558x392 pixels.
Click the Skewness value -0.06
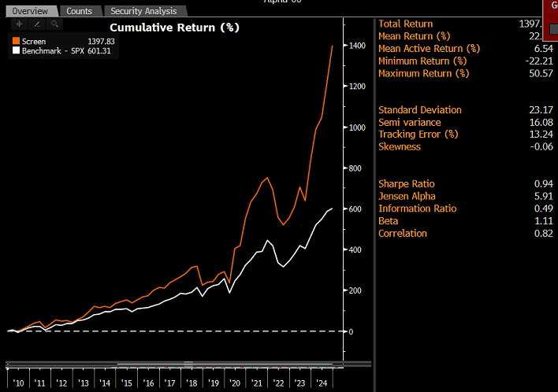[x=541, y=146]
